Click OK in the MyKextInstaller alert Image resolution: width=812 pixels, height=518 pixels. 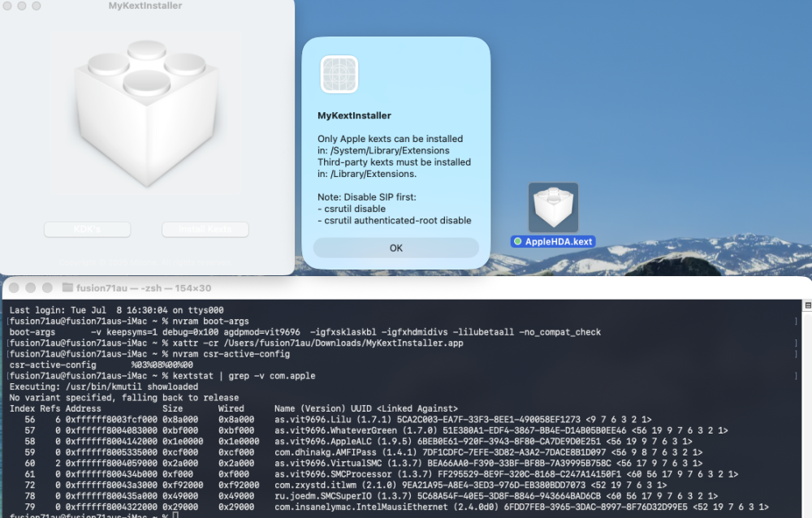click(x=395, y=248)
